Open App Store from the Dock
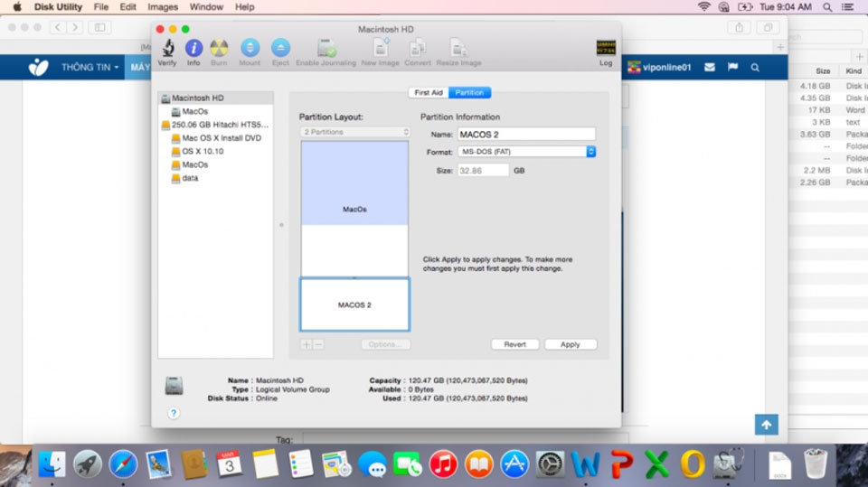Viewport: 868px width, 487px height. (x=514, y=464)
